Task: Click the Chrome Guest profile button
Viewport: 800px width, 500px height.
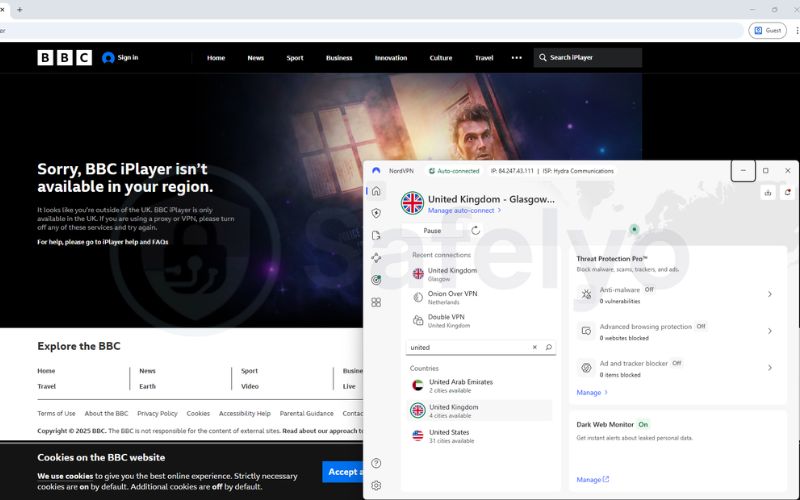Action: pos(767,31)
